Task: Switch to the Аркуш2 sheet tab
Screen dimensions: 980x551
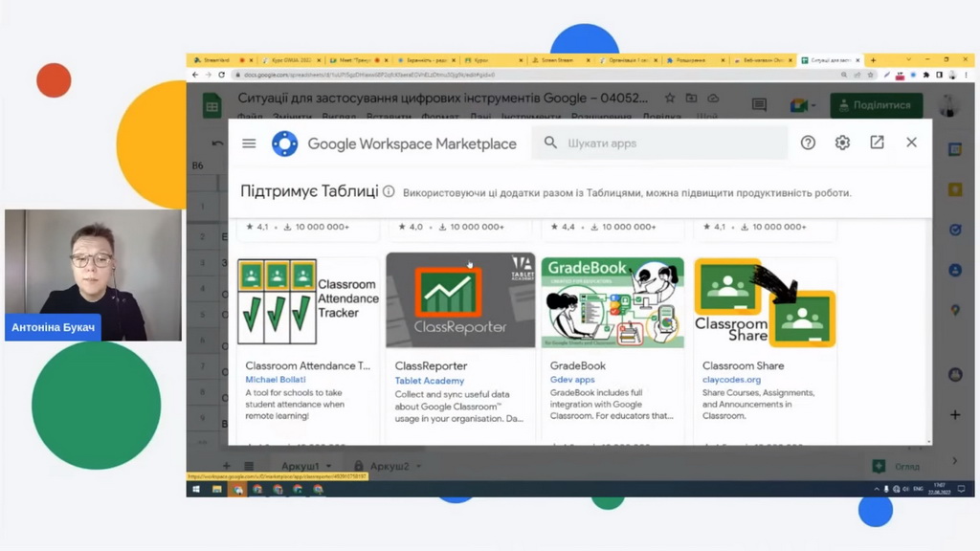Action: tap(389, 466)
